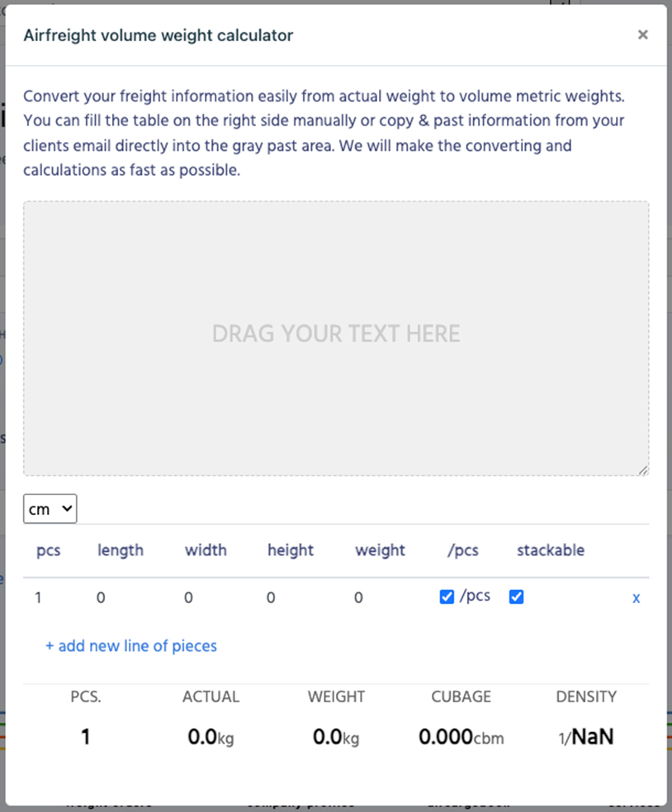672x812 pixels.
Task: Click the 'stackable' column header
Action: (x=551, y=550)
